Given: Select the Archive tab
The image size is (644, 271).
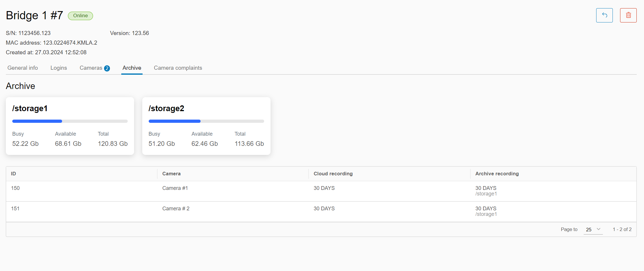Looking at the screenshot, I should click(132, 68).
